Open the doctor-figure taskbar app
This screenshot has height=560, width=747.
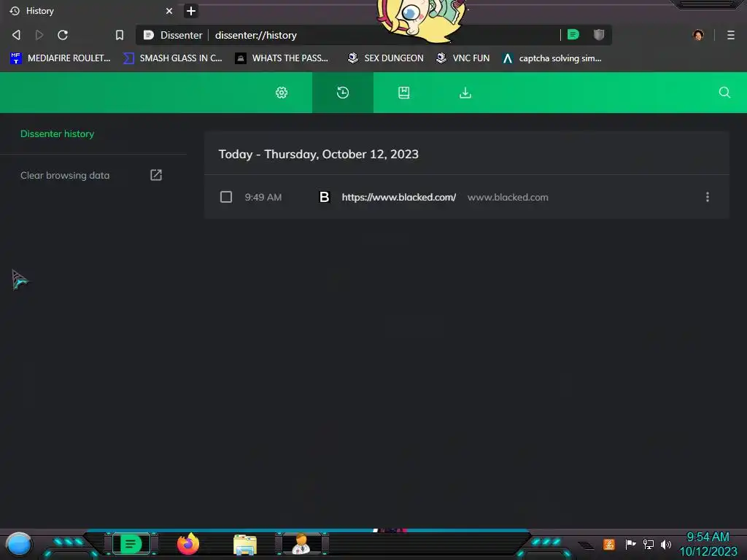tap(301, 544)
